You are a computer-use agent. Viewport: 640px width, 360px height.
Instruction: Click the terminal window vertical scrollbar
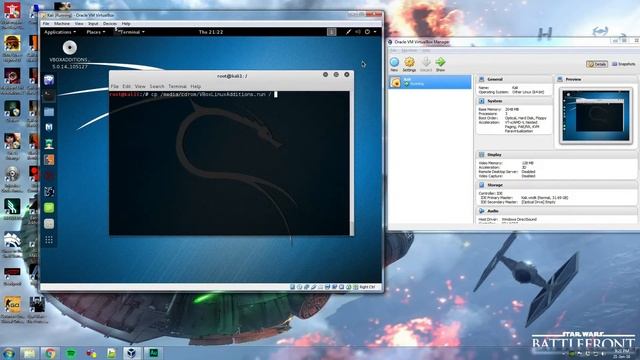tap(351, 163)
